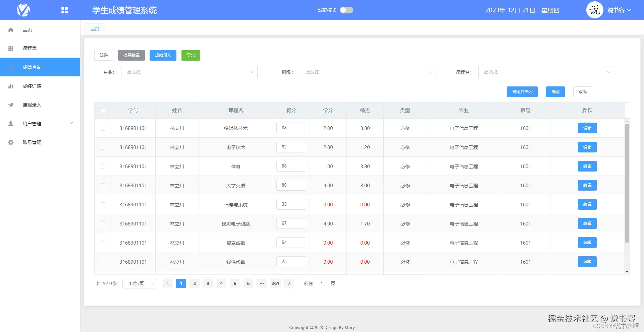Open 账号管理 in the sidebar
644x332 pixels.
pyautogui.click(x=40, y=142)
